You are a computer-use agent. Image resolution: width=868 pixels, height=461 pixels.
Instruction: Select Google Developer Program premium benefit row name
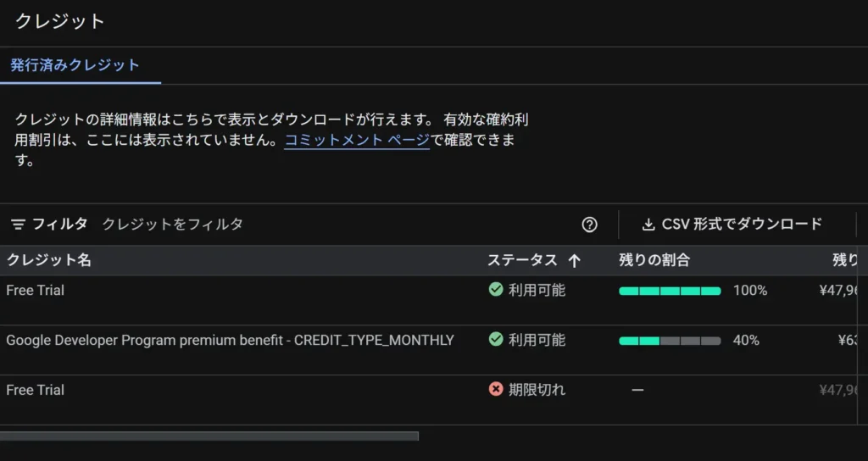pyautogui.click(x=231, y=340)
